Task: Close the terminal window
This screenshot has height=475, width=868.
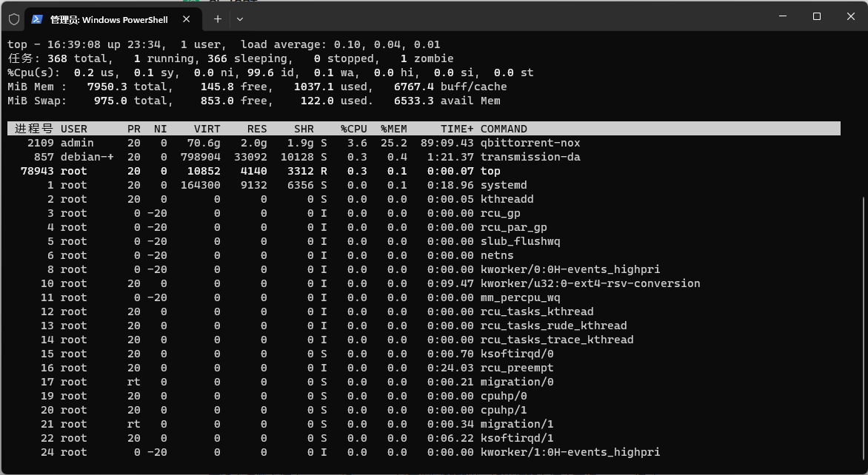Action: click(x=850, y=16)
